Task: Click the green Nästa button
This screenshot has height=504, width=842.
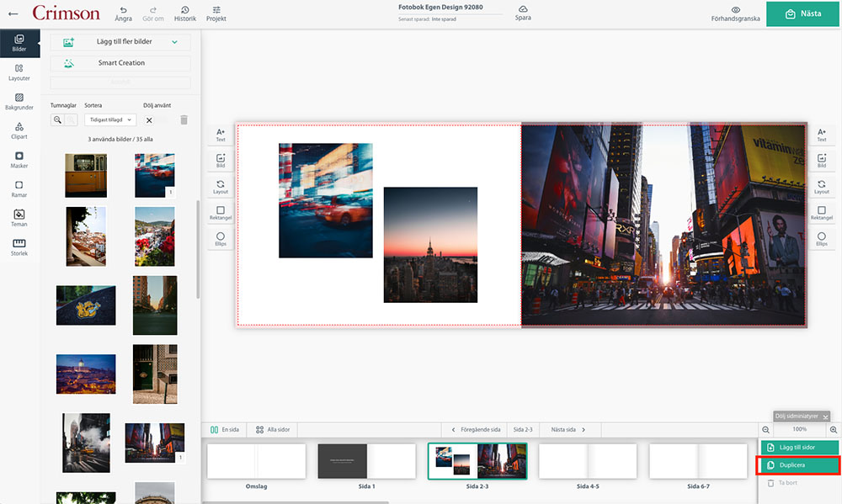Action: pyautogui.click(x=802, y=14)
